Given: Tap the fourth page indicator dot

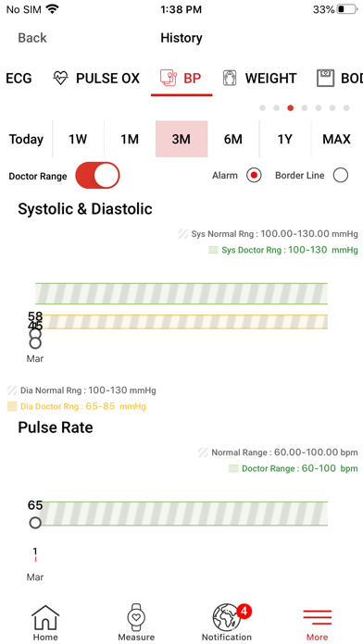Looking at the screenshot, I should [x=305, y=108].
